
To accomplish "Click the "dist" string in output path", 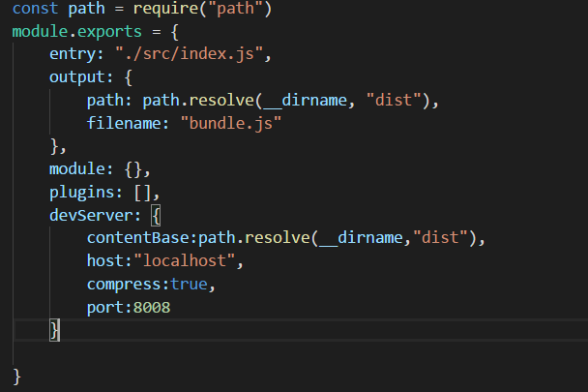I will click(x=394, y=101).
